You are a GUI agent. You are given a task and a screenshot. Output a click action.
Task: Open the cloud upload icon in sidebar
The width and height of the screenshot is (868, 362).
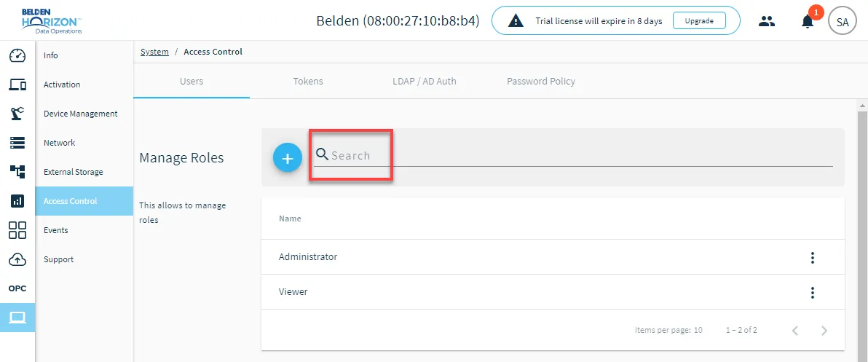pos(17,259)
